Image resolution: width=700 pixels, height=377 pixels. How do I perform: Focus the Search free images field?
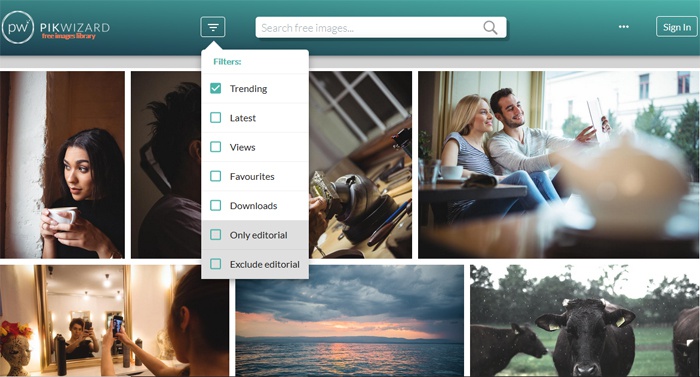pyautogui.click(x=381, y=28)
